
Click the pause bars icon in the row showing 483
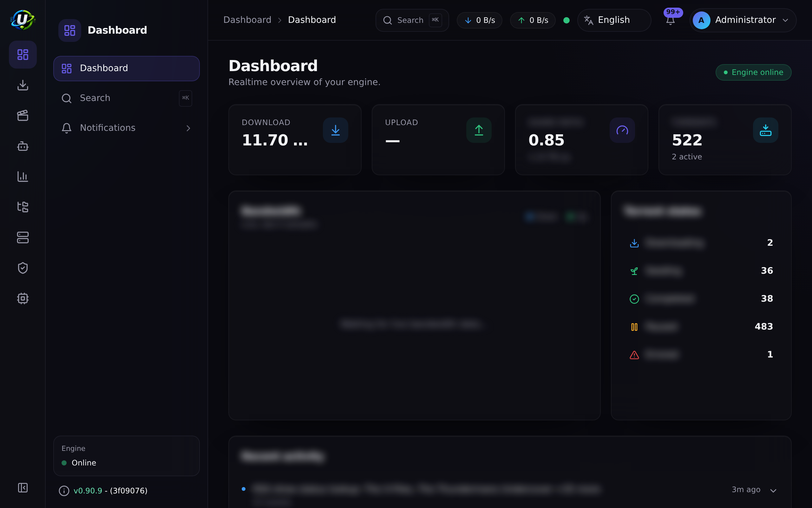click(x=634, y=327)
